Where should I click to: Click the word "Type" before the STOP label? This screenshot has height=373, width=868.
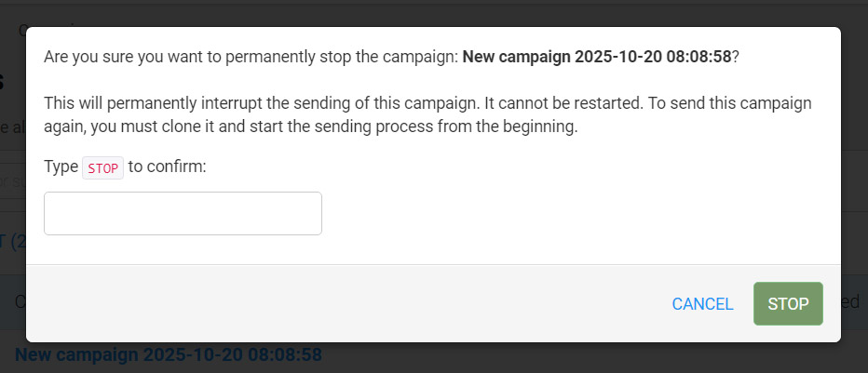point(61,167)
